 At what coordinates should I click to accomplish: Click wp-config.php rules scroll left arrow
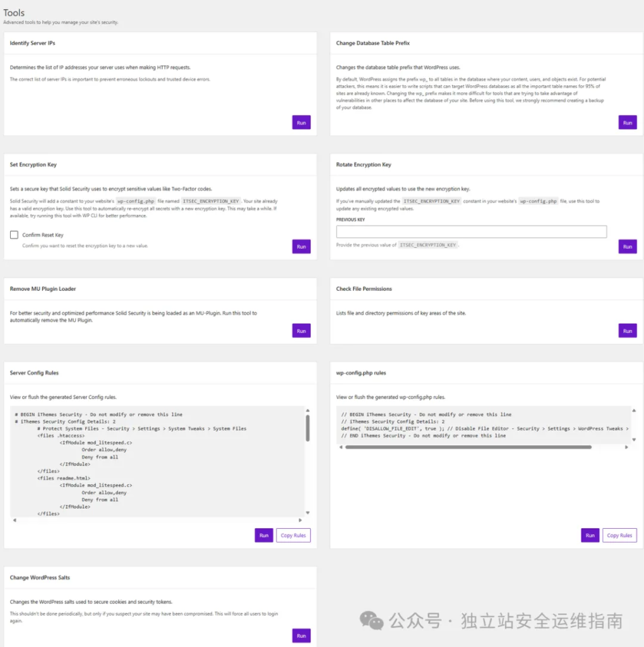click(x=340, y=447)
